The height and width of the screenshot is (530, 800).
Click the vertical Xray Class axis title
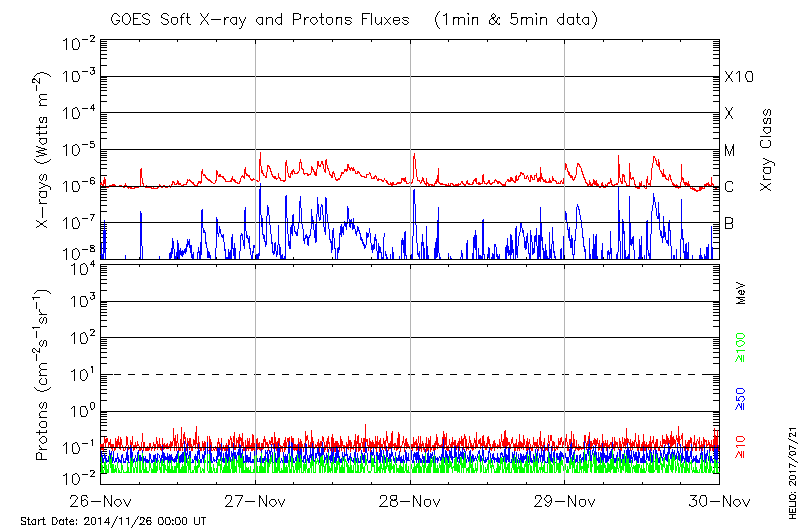[766, 150]
